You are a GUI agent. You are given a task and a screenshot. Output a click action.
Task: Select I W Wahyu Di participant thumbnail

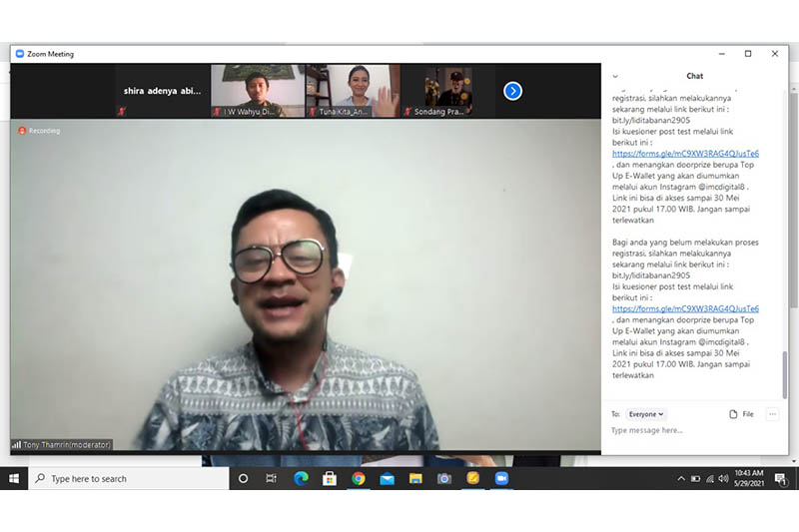258,91
